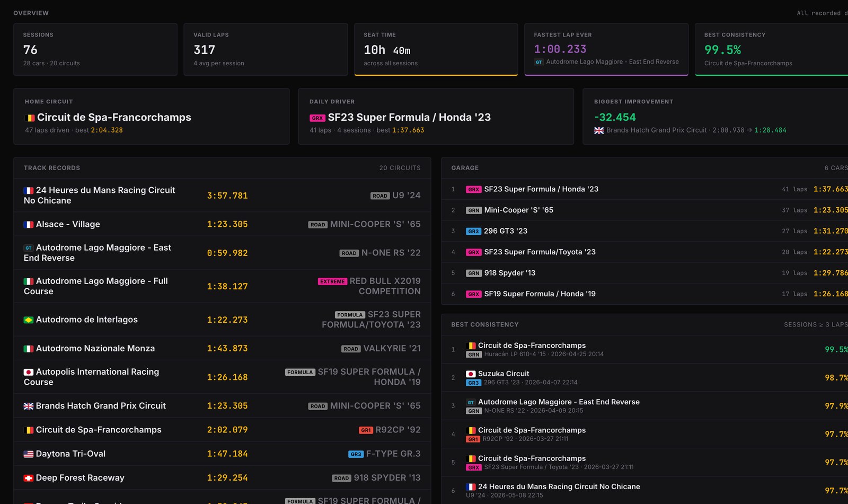Click the GRX badge in the Daily Driver card
The width and height of the screenshot is (848, 504).
pyautogui.click(x=317, y=118)
